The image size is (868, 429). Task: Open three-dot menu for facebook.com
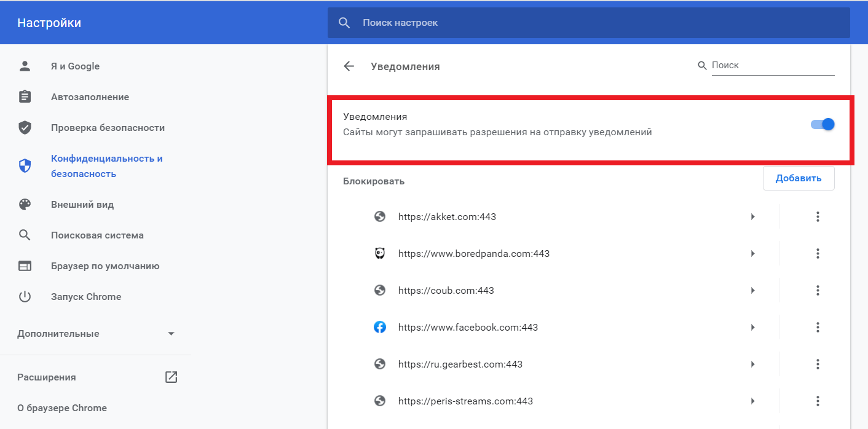[818, 328]
